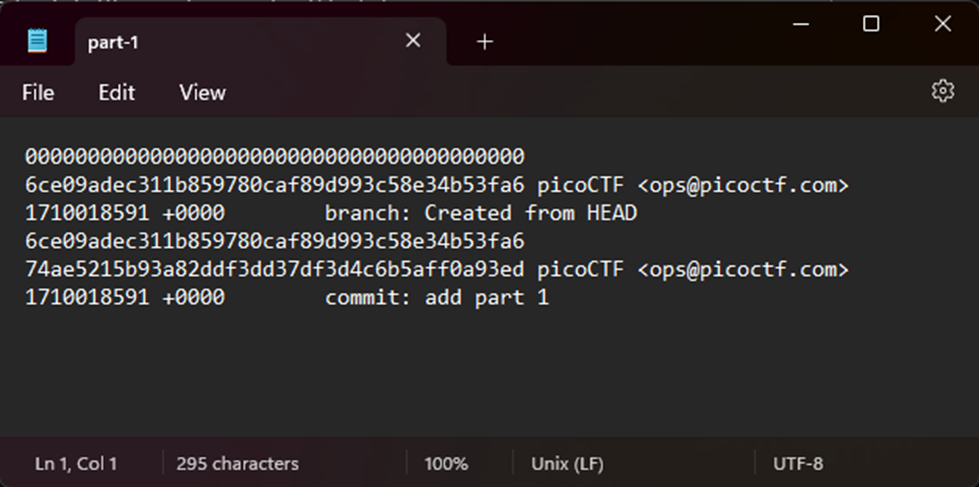Close the part-1 tab
This screenshot has height=487, width=979.
tap(413, 41)
